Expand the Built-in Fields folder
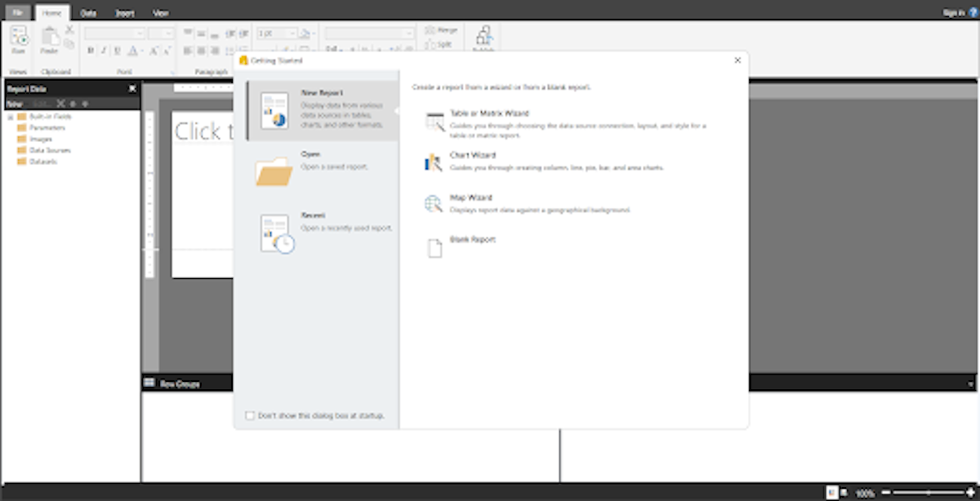This screenshot has width=980, height=501. point(9,117)
